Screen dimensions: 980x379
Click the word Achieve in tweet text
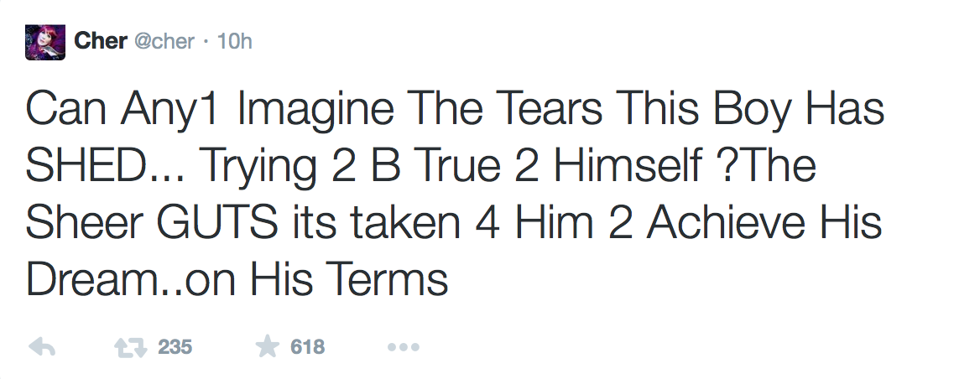tap(724, 223)
